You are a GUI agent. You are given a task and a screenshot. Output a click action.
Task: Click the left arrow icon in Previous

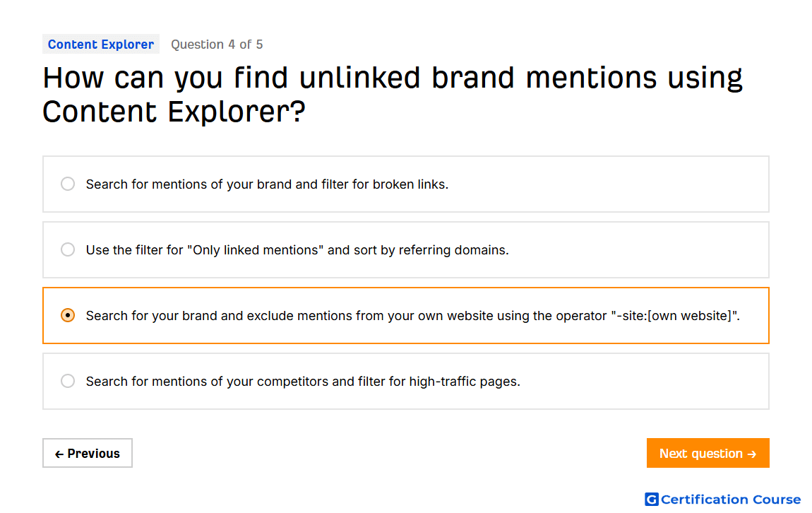pos(59,454)
